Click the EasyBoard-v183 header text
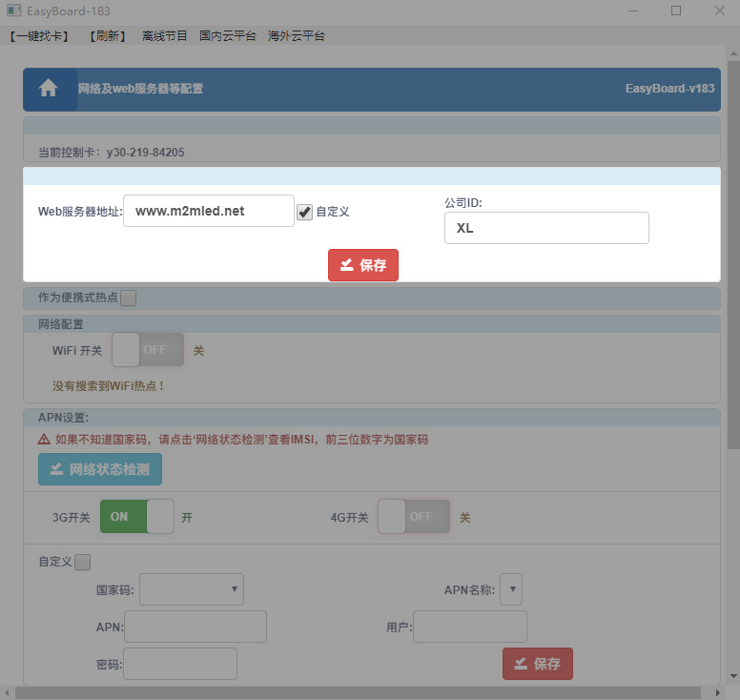Screen dimensions: 740x700 (669, 89)
